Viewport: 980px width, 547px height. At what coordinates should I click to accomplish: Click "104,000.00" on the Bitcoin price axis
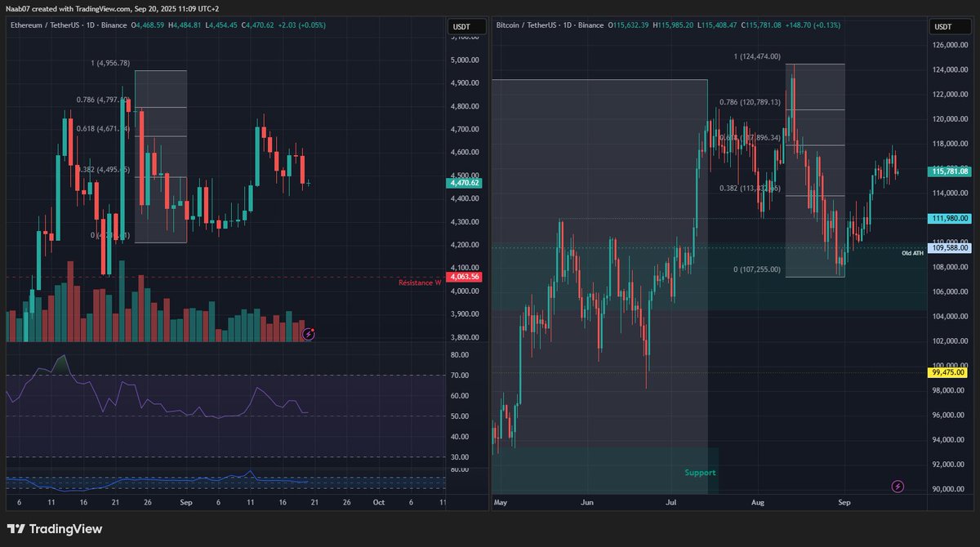(x=951, y=317)
